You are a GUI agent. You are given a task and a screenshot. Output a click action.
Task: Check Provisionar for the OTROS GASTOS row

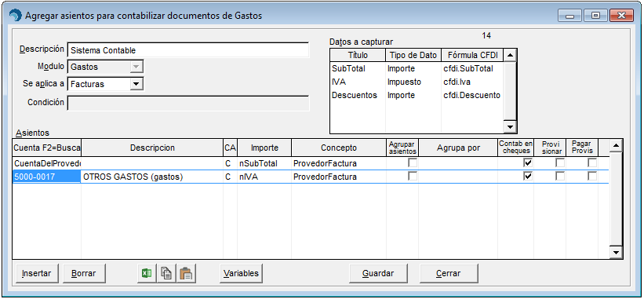560,177
